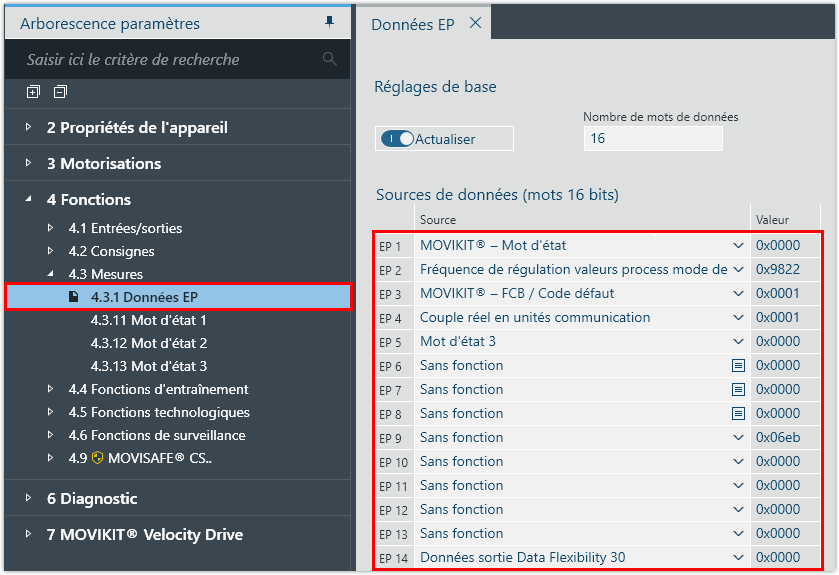Collapse all tree nodes icon
The width and height of the screenshot is (839, 575).
[60, 92]
